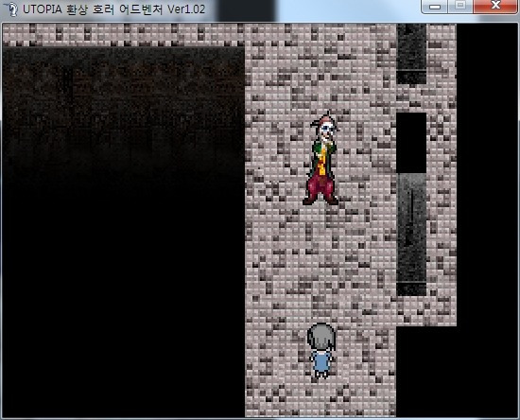Click the game app icon in title bar
520x420 pixels.
pos(12,9)
